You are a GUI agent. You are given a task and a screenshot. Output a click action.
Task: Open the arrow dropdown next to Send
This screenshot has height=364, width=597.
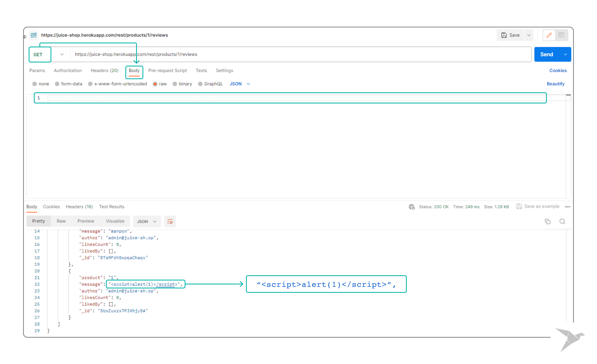(x=565, y=55)
